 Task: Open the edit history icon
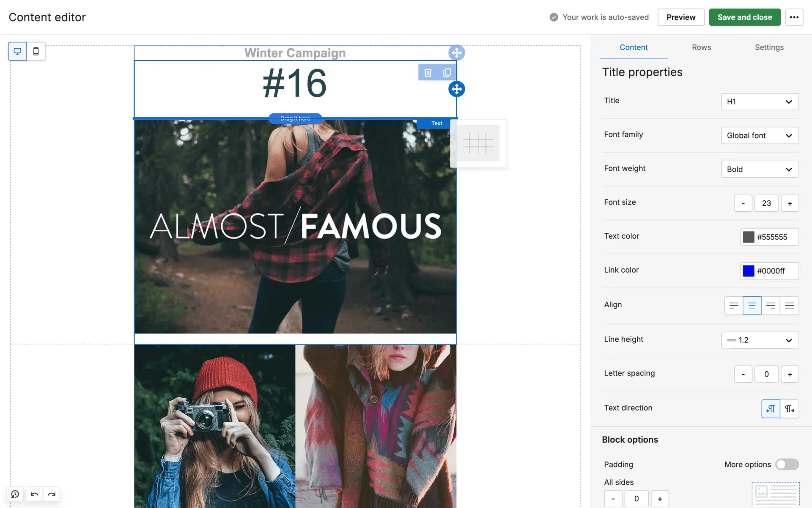coord(15,494)
